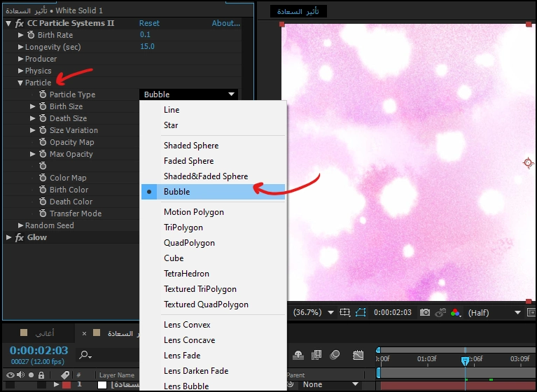537x392 pixels.
Task: Toggle the Frame Blending film icon
Action: [316, 355]
